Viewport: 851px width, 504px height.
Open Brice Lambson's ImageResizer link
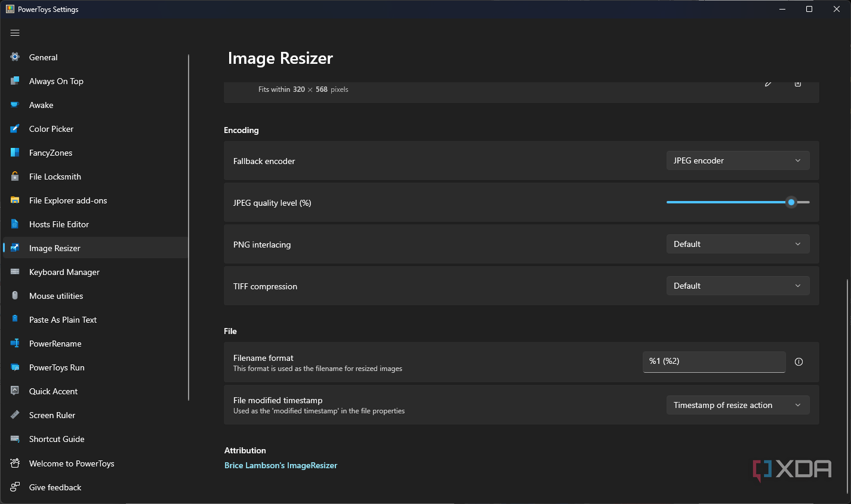(x=280, y=465)
